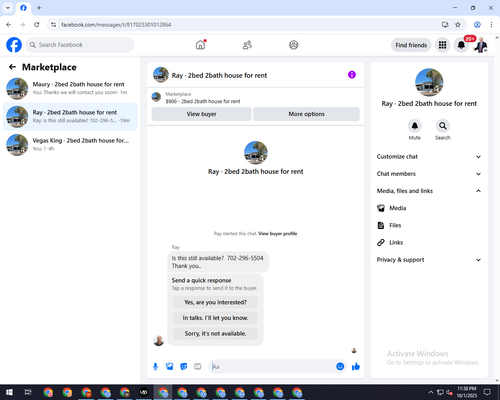The image size is (500, 400).
Task: Send 'Sorry, it's not available.' response
Action: pos(215,333)
